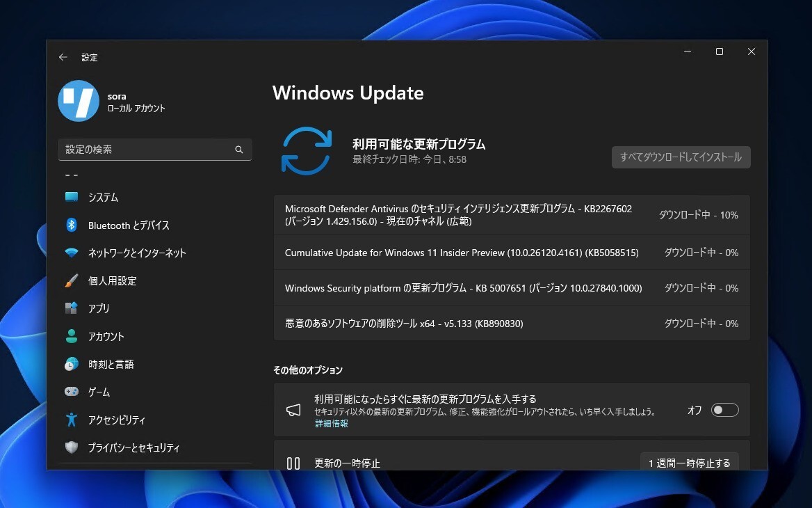Click 最終チェック日時: 今日、8:58 text

pyautogui.click(x=409, y=159)
